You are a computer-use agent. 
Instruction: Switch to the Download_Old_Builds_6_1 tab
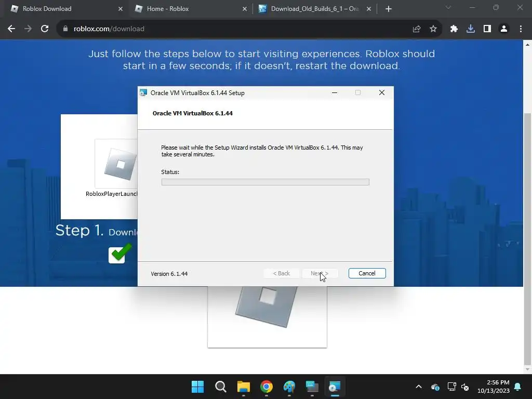[314, 9]
